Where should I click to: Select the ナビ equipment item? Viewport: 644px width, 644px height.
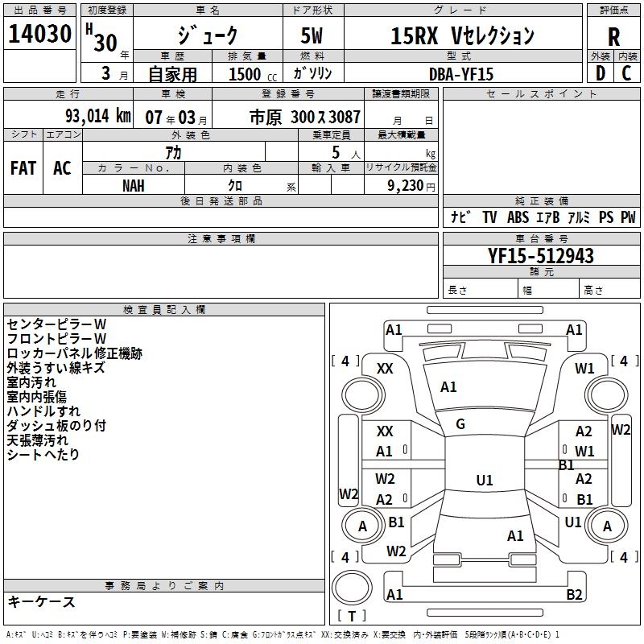(461, 217)
